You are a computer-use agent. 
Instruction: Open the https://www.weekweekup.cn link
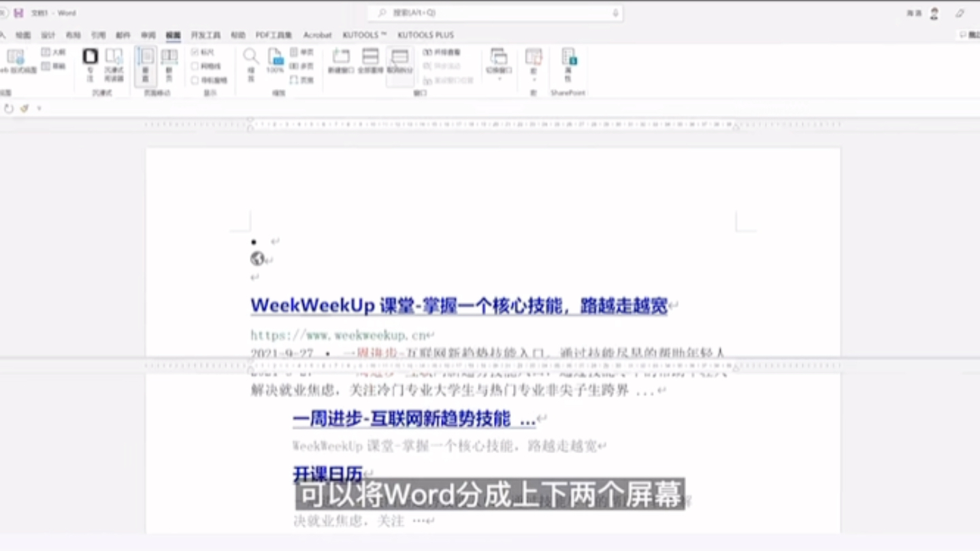coord(338,335)
